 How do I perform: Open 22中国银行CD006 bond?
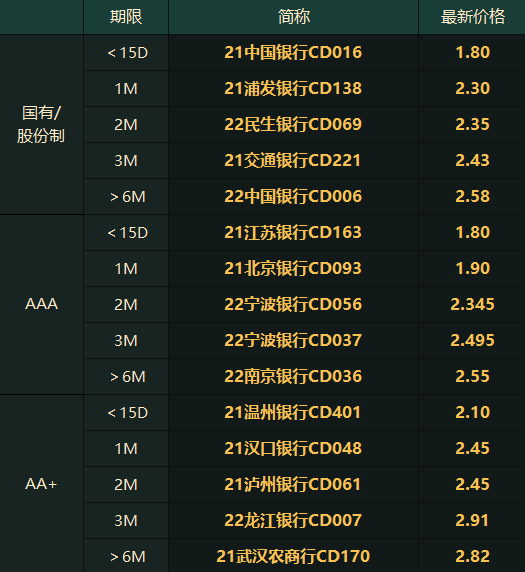[293, 196]
